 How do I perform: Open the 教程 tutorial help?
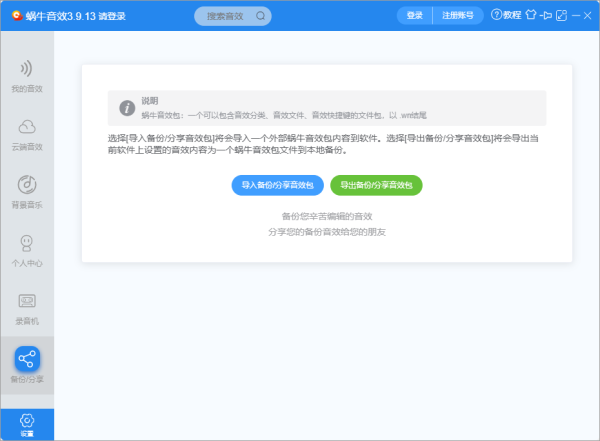click(x=506, y=15)
